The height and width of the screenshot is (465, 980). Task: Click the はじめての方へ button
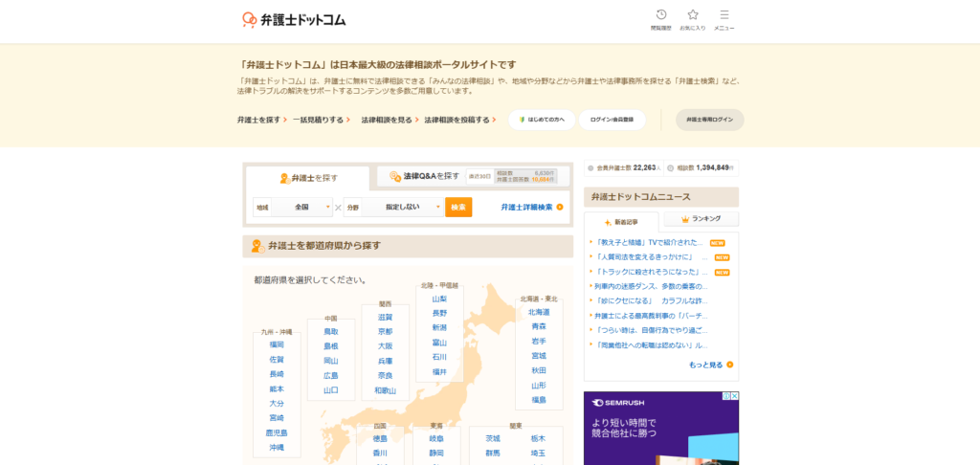pyautogui.click(x=542, y=120)
